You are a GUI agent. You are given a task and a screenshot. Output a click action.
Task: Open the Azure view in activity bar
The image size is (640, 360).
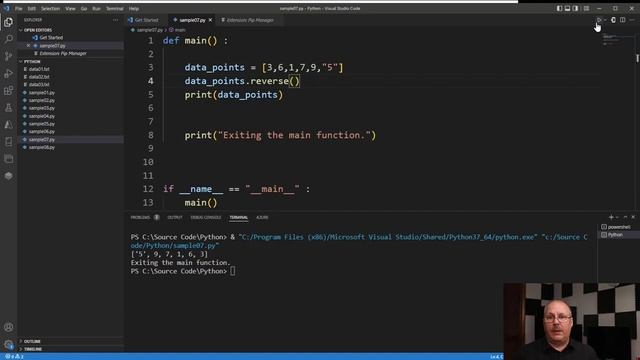(8, 125)
